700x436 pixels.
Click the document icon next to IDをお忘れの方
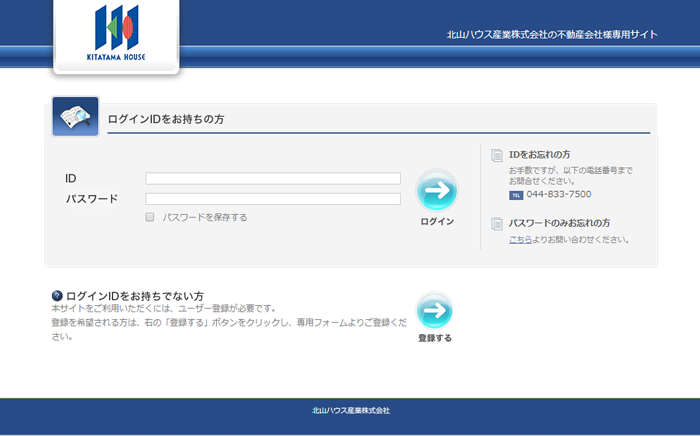497,155
